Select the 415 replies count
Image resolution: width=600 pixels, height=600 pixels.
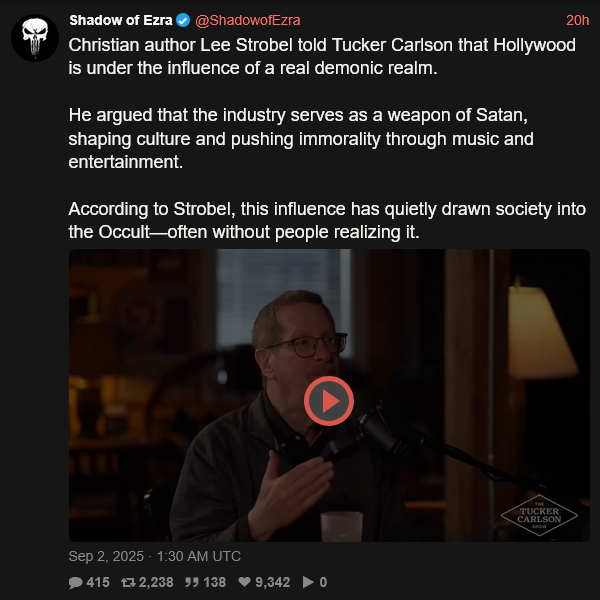click(98, 582)
